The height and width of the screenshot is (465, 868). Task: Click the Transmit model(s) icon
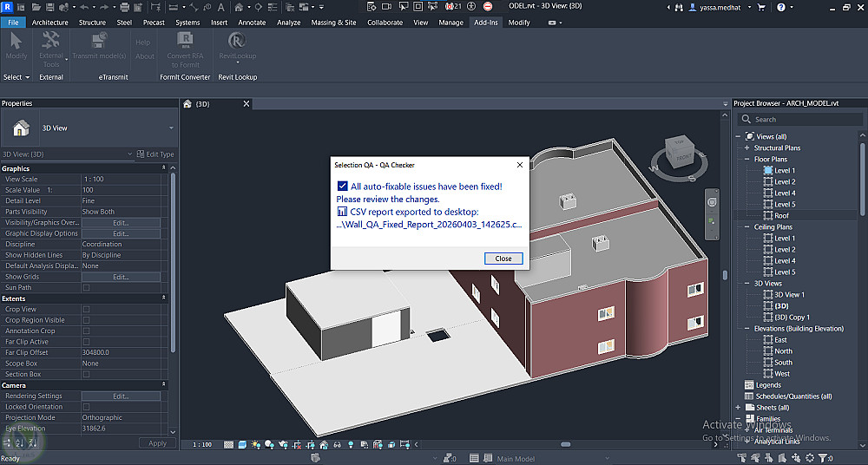point(99,42)
